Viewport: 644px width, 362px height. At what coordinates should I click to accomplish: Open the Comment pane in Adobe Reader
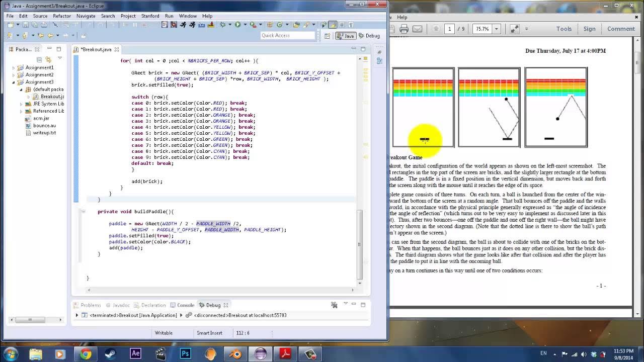pyautogui.click(x=621, y=29)
